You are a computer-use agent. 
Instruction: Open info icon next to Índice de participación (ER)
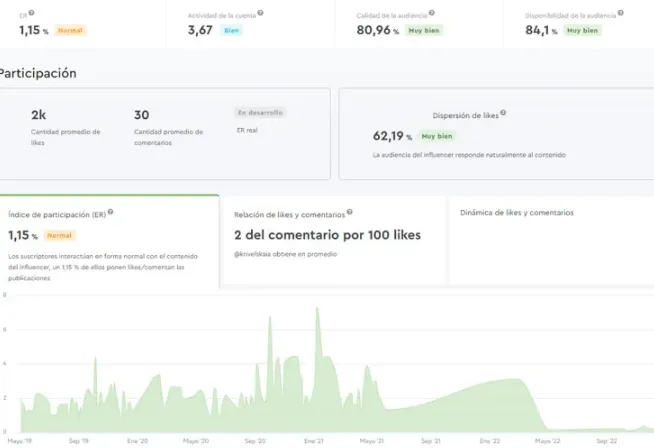(x=111, y=212)
